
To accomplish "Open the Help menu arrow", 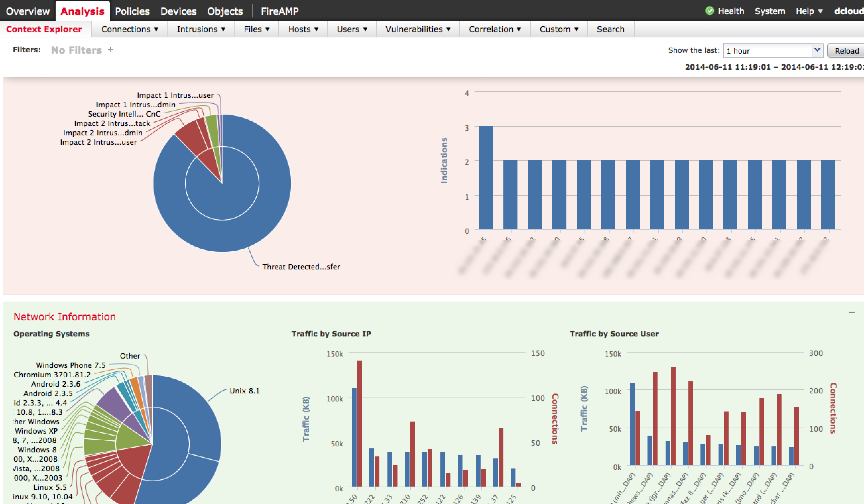I will [x=820, y=11].
